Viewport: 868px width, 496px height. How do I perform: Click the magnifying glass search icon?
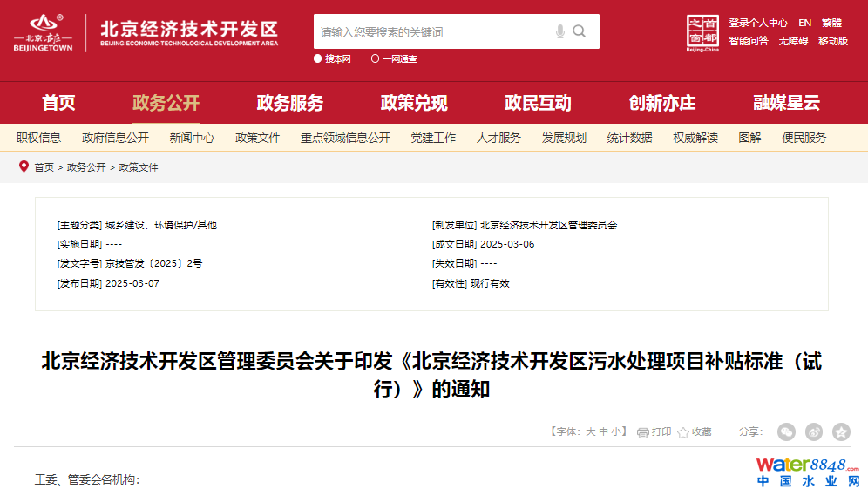pyautogui.click(x=580, y=32)
